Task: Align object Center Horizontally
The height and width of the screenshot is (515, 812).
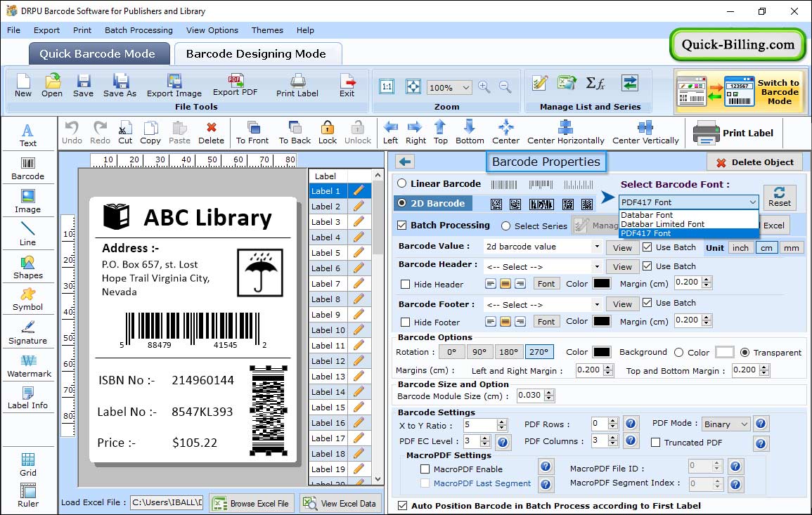Action: (565, 133)
